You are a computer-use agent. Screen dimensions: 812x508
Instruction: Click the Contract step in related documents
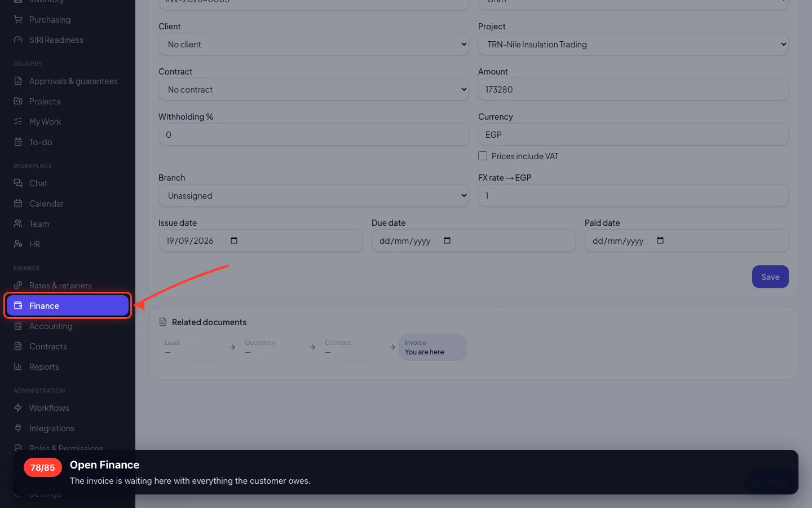click(x=352, y=347)
